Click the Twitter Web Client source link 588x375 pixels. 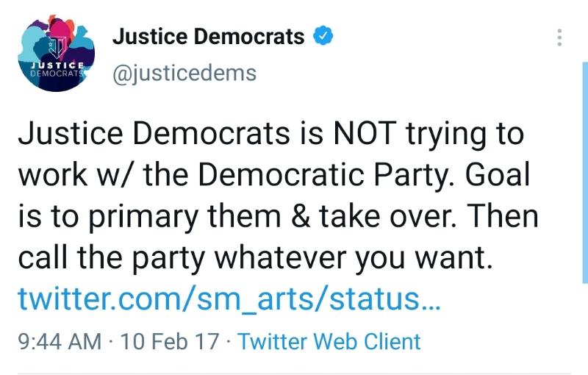pos(329,342)
